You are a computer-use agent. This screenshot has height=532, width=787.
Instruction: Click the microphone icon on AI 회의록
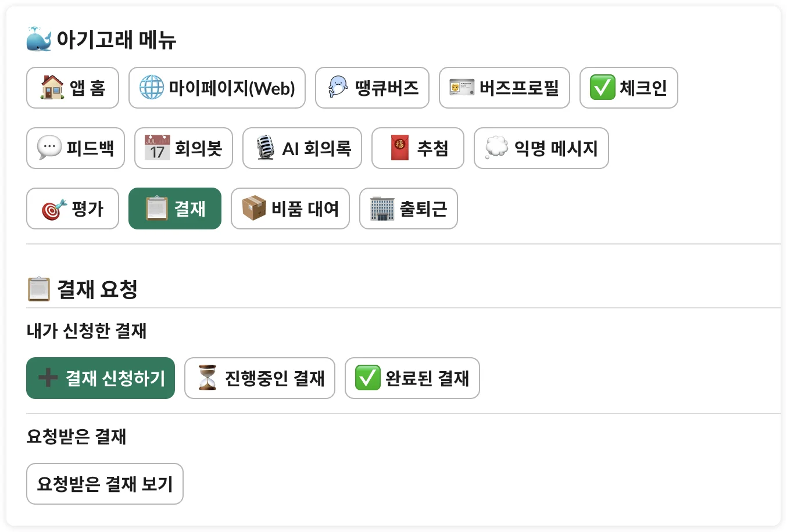coord(265,148)
